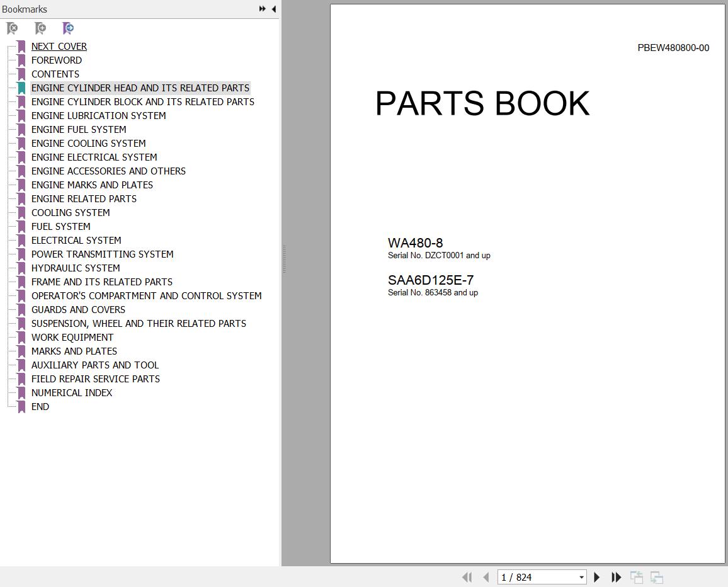Image resolution: width=728 pixels, height=587 pixels.
Task: Go to the next page
Action: (597, 578)
